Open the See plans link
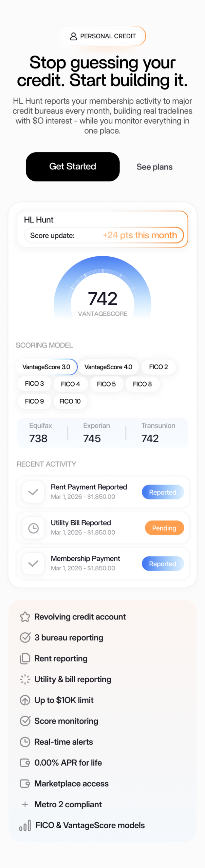 [x=154, y=167]
